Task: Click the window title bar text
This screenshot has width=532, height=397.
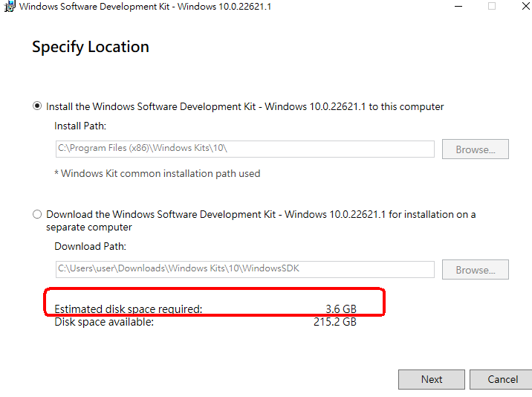Action: (145, 7)
